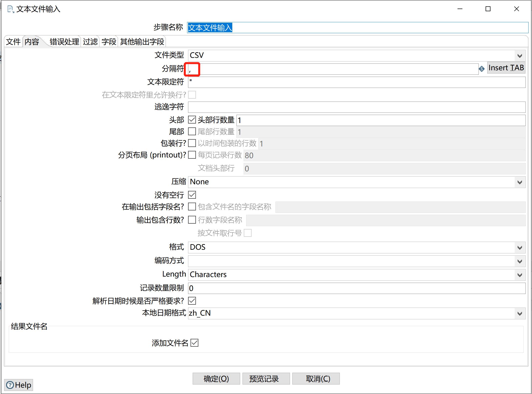532x394 pixels.
Task: Enable the 尾部 footer checkbox
Action: tap(192, 132)
